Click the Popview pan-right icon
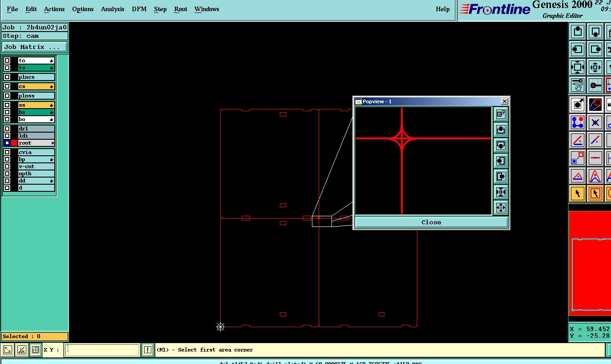The height and width of the screenshot is (364, 611). (x=501, y=177)
